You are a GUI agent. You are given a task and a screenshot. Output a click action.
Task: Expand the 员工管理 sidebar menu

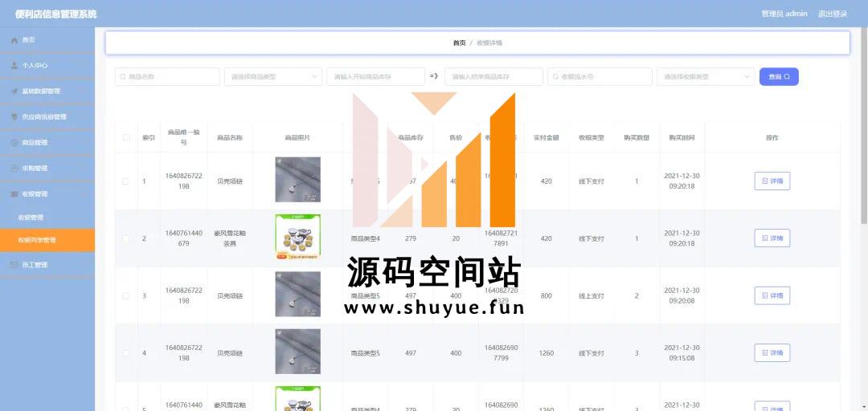coord(47,265)
